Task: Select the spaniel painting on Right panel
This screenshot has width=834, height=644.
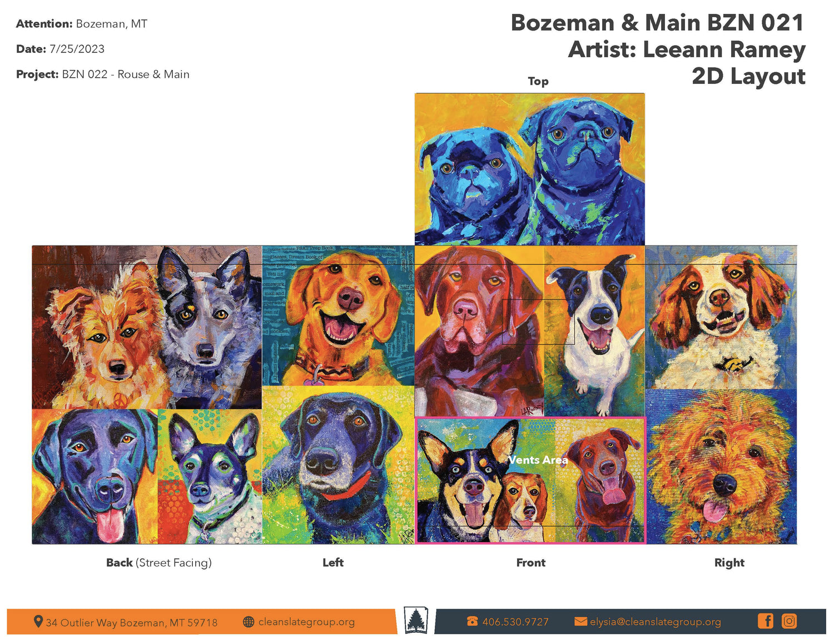Action: tap(721, 317)
